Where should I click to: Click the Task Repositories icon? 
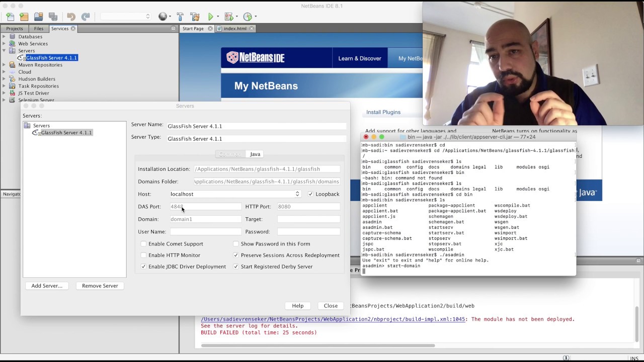(13, 86)
